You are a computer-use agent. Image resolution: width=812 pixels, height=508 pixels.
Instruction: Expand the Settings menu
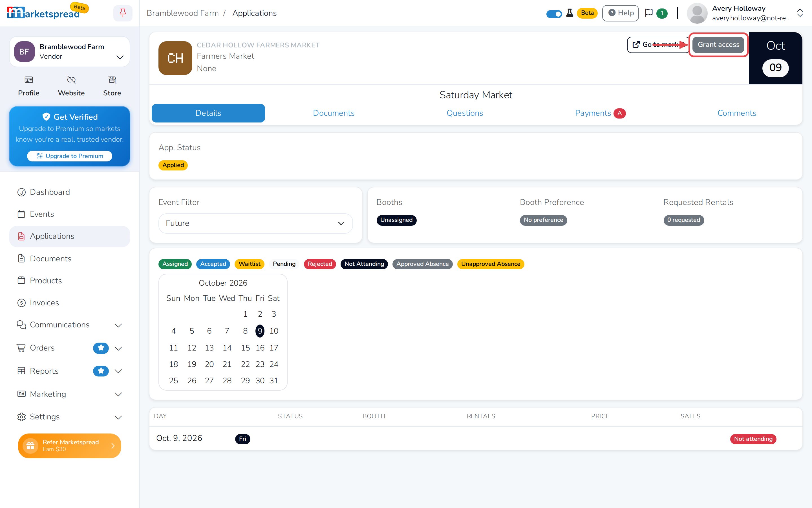coord(69,417)
